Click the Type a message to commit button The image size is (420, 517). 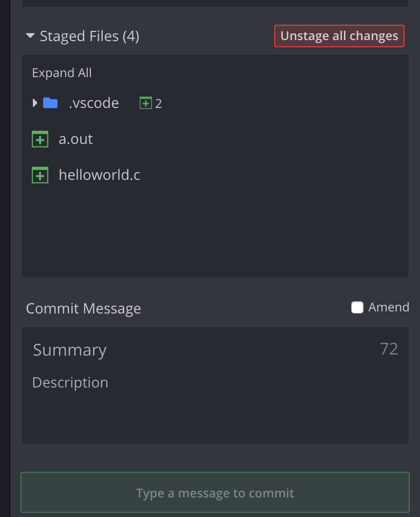215,492
